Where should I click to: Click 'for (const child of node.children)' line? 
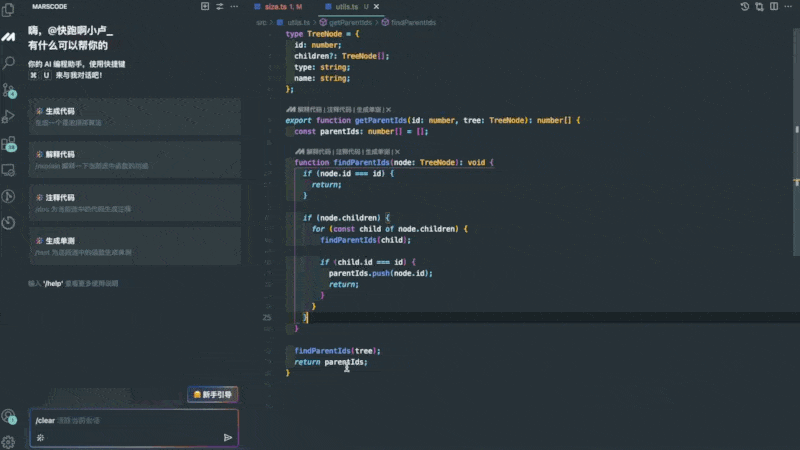(x=390, y=229)
